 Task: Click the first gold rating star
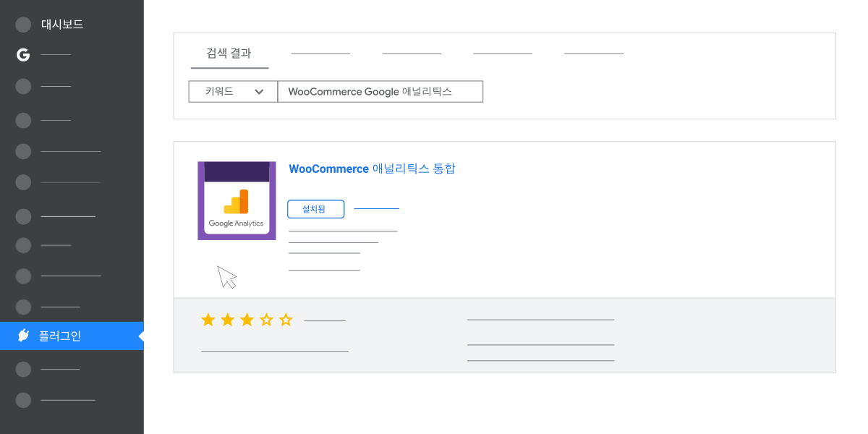pyautogui.click(x=208, y=320)
